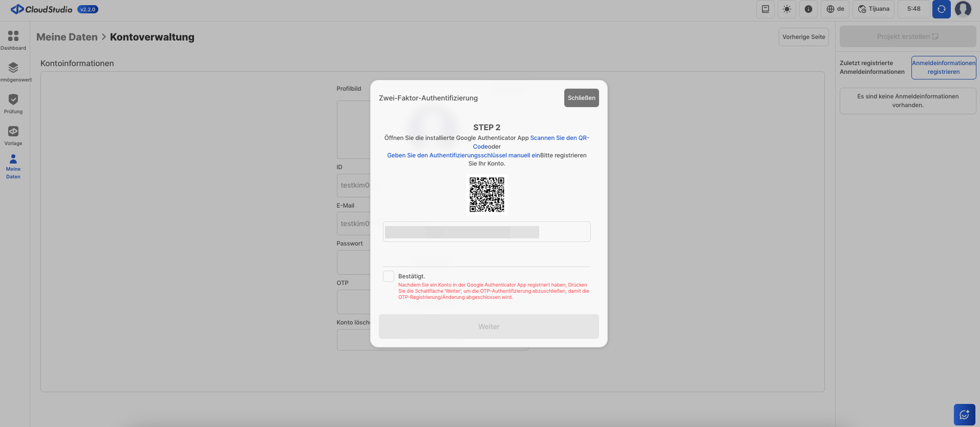Open Prüfung section in the sidebar
The height and width of the screenshot is (427, 980).
[13, 104]
